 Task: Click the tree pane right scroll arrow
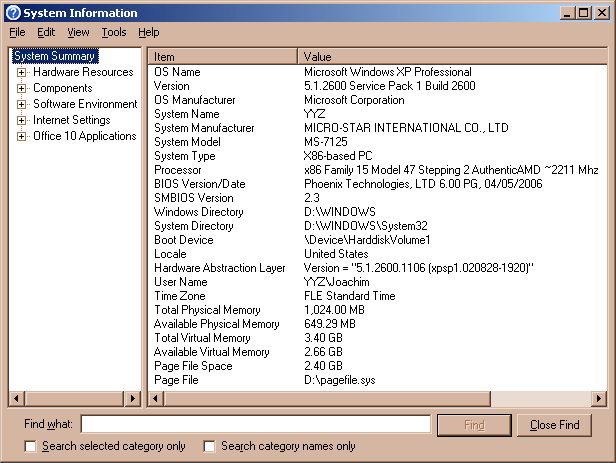(x=133, y=399)
